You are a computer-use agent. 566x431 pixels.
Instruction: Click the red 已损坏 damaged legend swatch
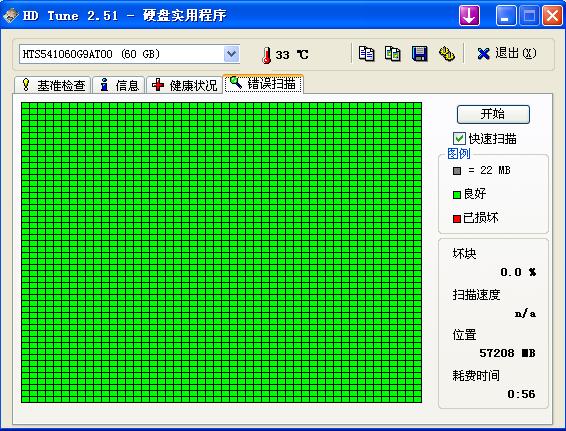[457, 219]
